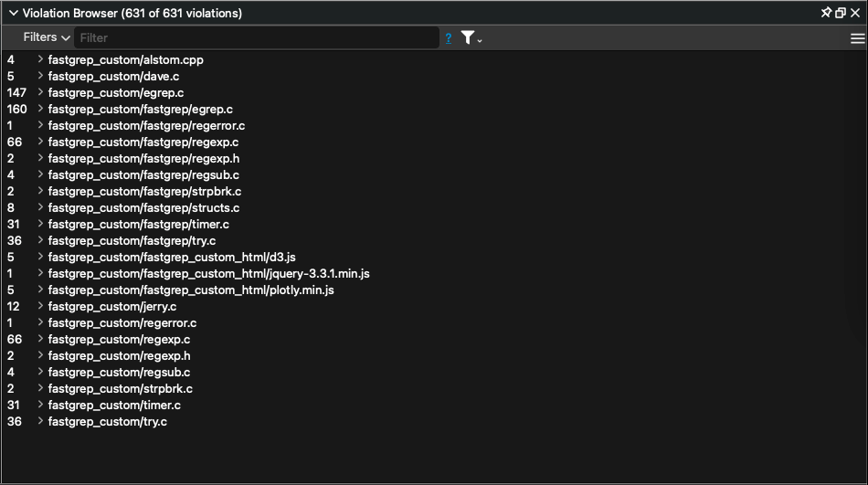Select fastgrep_custom/fastgrep/regexp.h file name
Image resolution: width=868 pixels, height=485 pixels.
pos(144,158)
